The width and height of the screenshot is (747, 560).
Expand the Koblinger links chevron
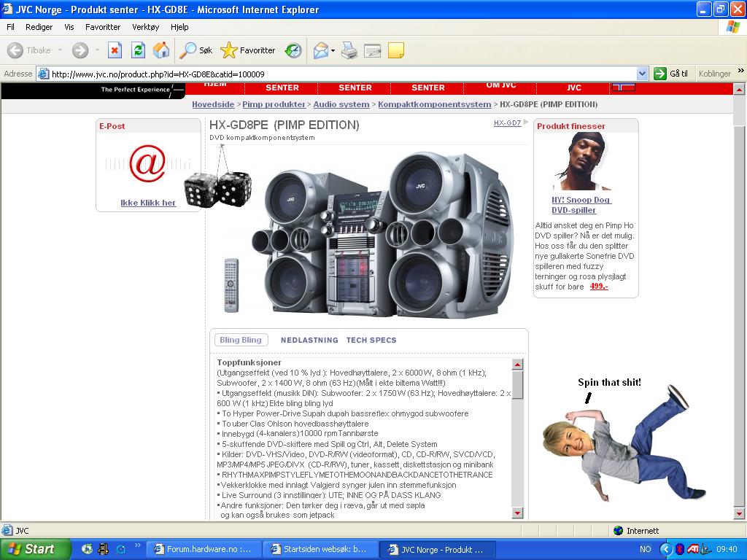pos(741,71)
